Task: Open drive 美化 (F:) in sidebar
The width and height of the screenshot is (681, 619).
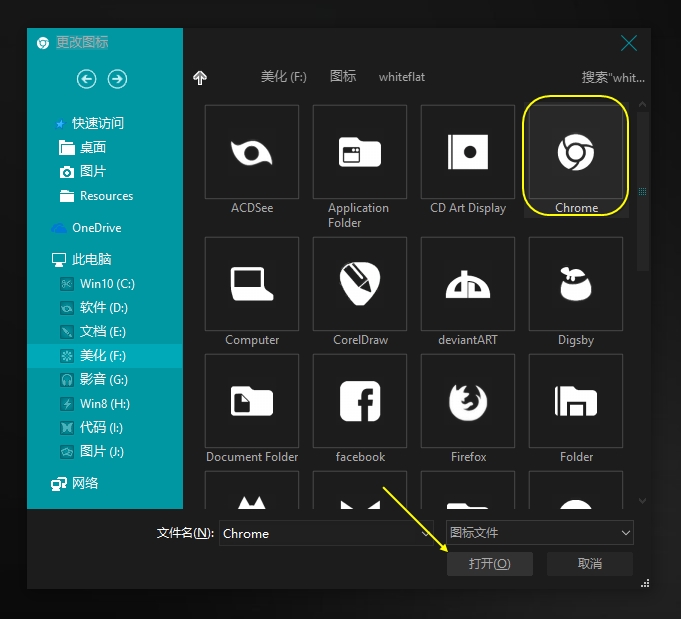Action: click(x=105, y=356)
